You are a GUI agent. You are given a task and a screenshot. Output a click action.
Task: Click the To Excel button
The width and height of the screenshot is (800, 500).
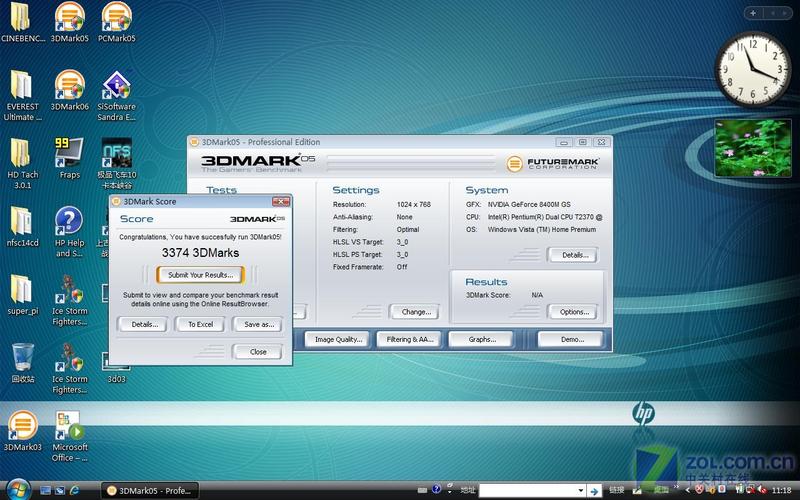click(x=201, y=324)
